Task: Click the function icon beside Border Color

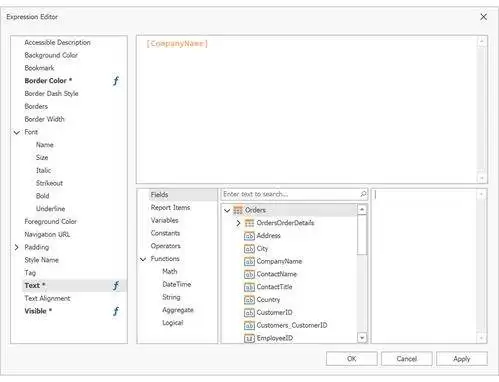Action: pos(116,81)
